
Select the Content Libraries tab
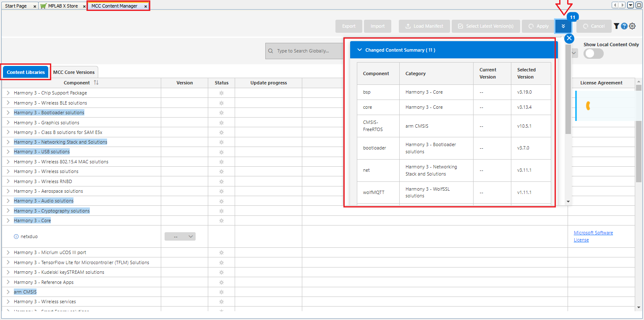tap(26, 72)
